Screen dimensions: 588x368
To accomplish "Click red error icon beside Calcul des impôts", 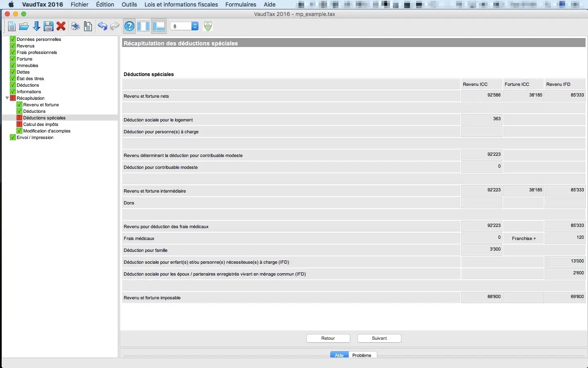I will coord(19,124).
